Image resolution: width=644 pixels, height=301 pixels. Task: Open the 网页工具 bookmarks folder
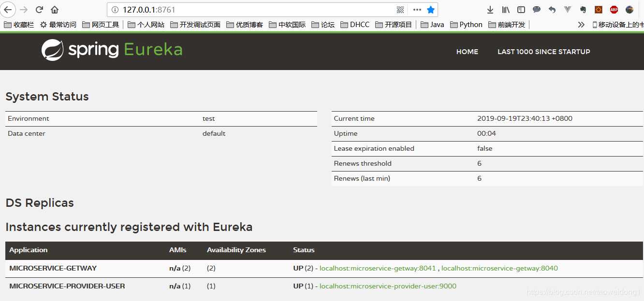101,25
